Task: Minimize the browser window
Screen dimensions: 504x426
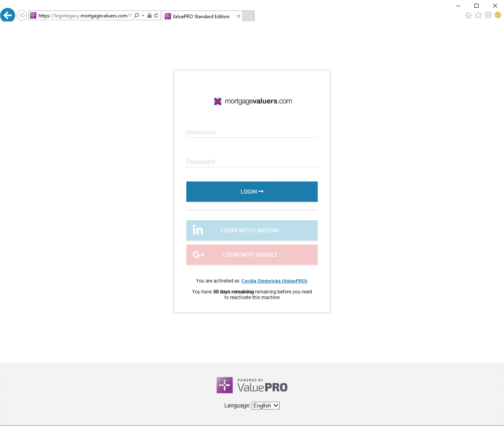Action: click(458, 6)
